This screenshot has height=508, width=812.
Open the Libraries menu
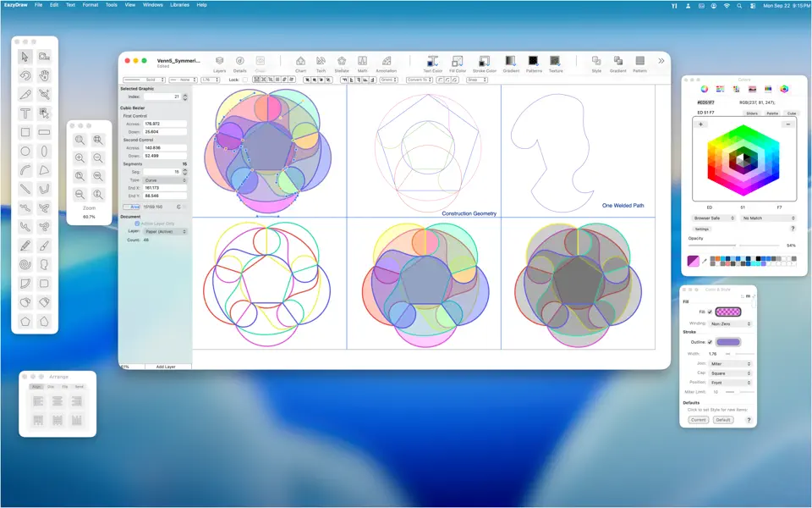(x=178, y=4)
